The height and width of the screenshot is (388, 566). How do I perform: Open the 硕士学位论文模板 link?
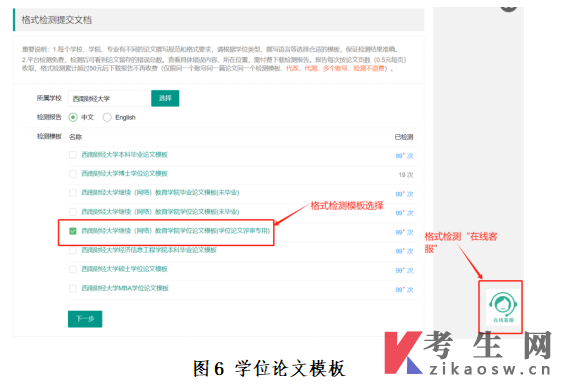point(125,269)
